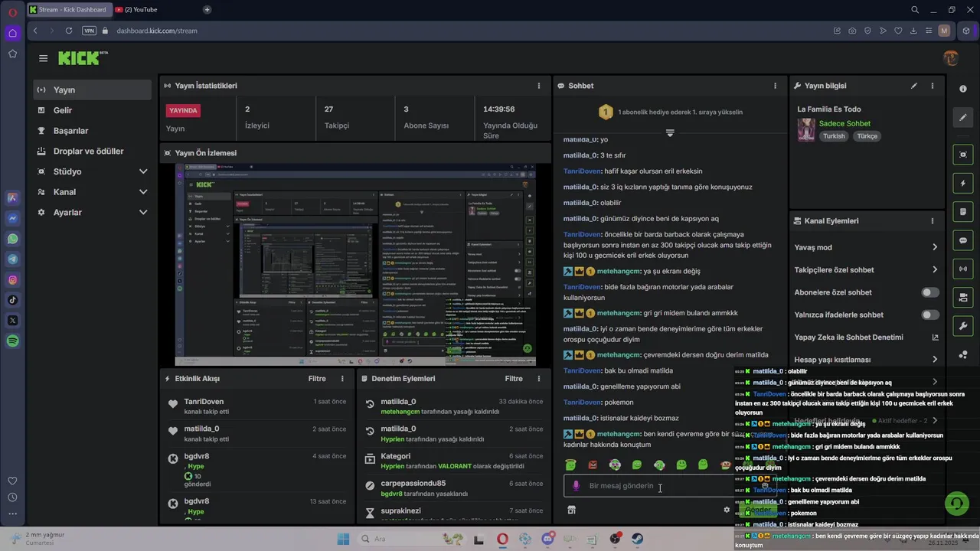The image size is (980, 551).
Task: Click the Türkçe tag chip
Action: pos(867,136)
